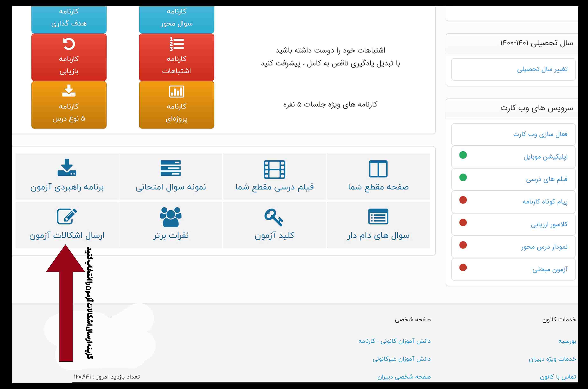
Task: Click the columns icon for صفحه مقطع شما
Action: [x=378, y=169]
